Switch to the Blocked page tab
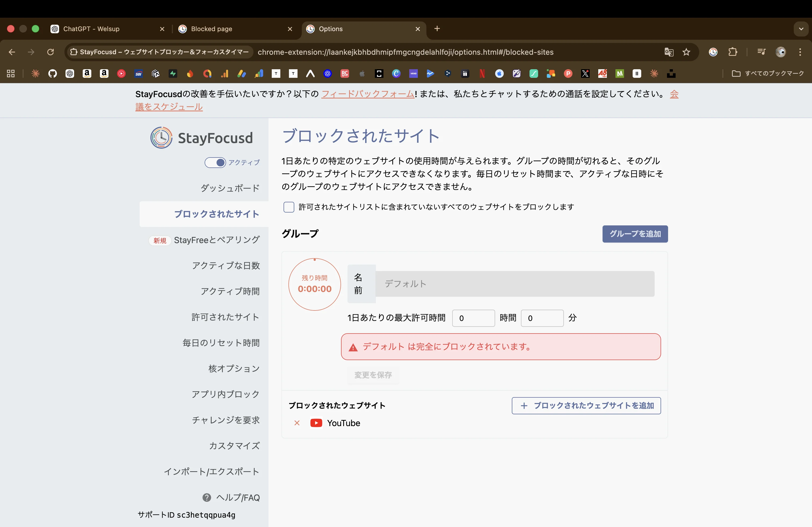The width and height of the screenshot is (812, 527). pos(212,29)
